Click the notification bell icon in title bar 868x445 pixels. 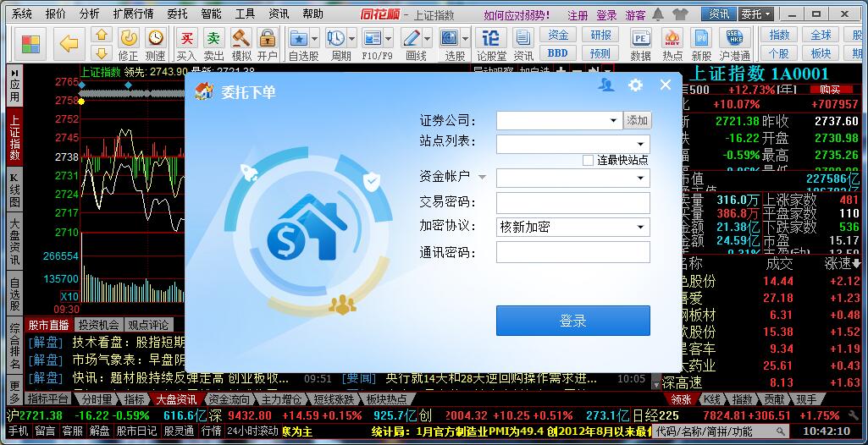(x=658, y=14)
